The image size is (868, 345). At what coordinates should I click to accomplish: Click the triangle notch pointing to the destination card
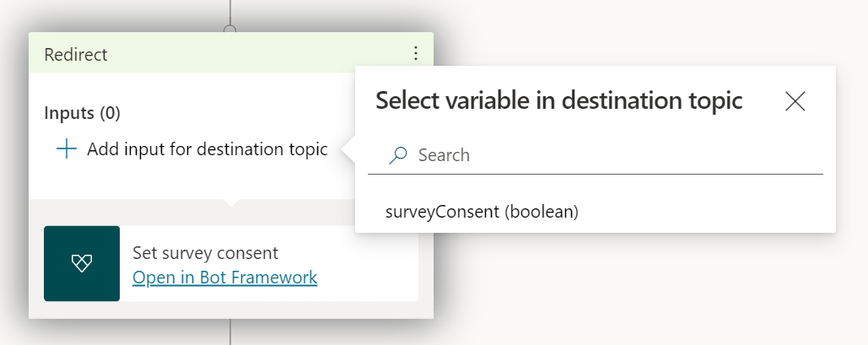pos(230,202)
